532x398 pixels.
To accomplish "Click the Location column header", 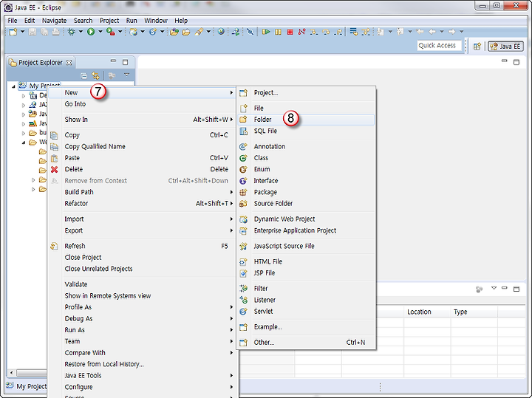I will (427, 312).
